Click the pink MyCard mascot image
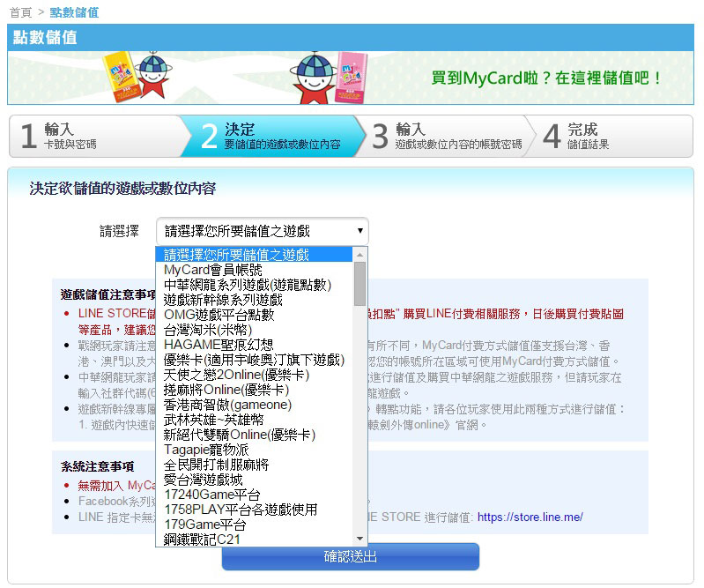This screenshot has width=704, height=588. pos(330,78)
